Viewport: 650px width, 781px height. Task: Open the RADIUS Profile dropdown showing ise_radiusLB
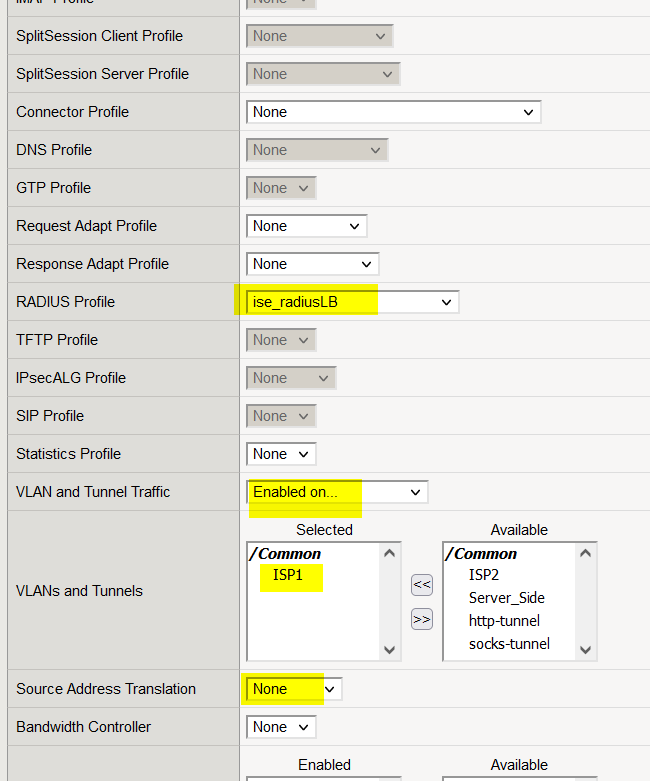[x=353, y=302]
